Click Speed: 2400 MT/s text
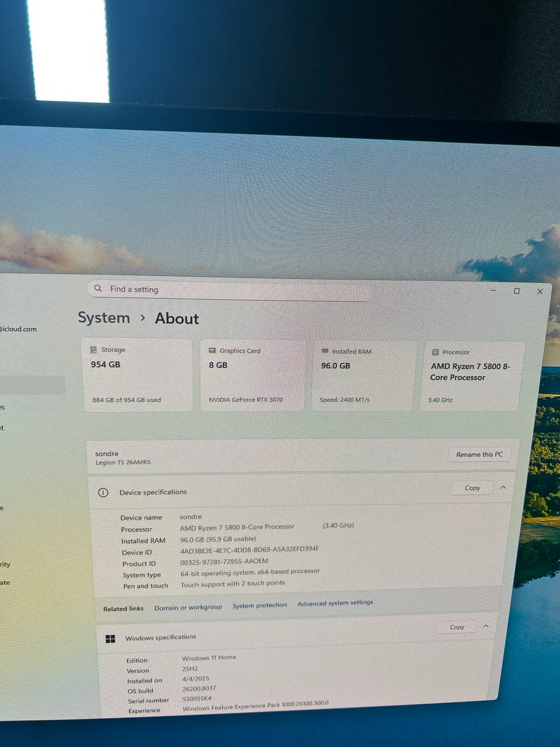The height and width of the screenshot is (747, 560). coord(344,400)
